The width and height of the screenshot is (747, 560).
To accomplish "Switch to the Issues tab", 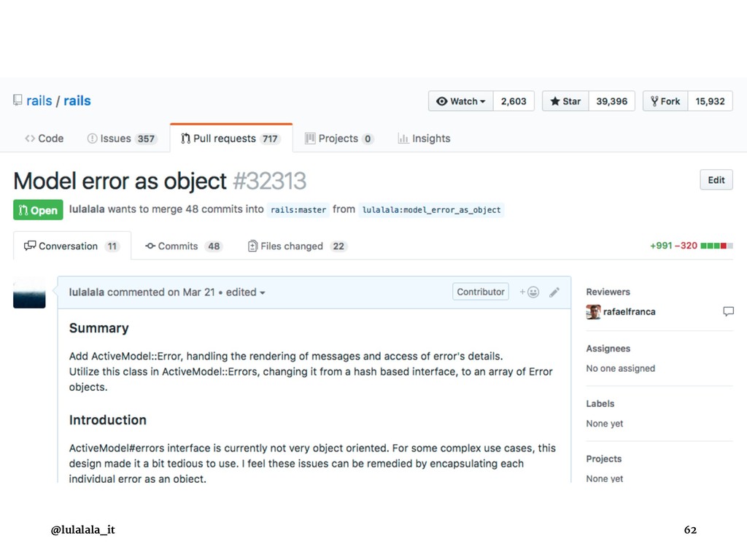I will click(122, 139).
